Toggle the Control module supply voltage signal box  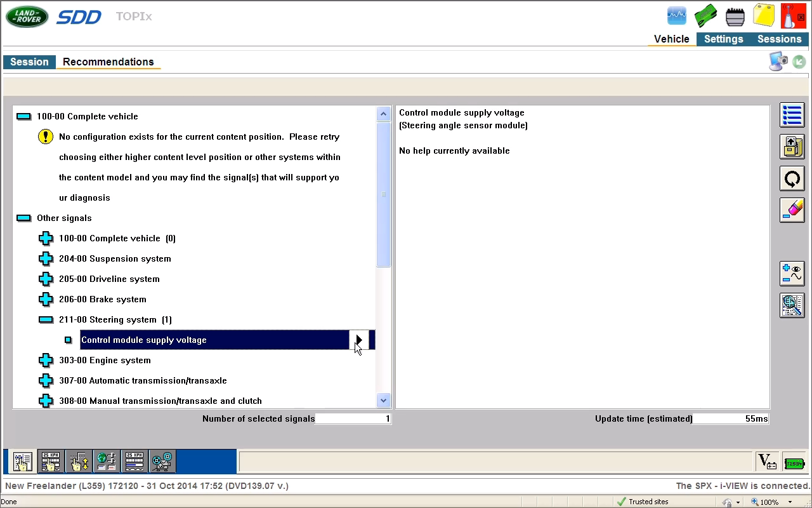coord(68,340)
